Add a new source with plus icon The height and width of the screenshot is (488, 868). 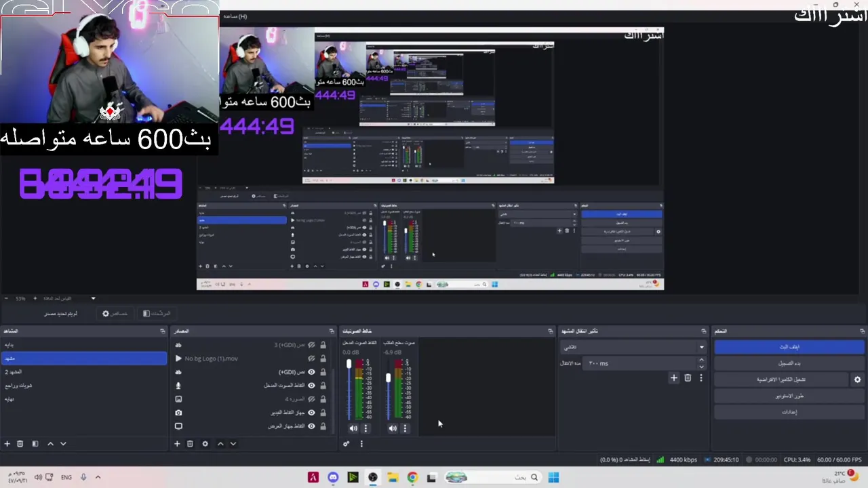pos(177,444)
